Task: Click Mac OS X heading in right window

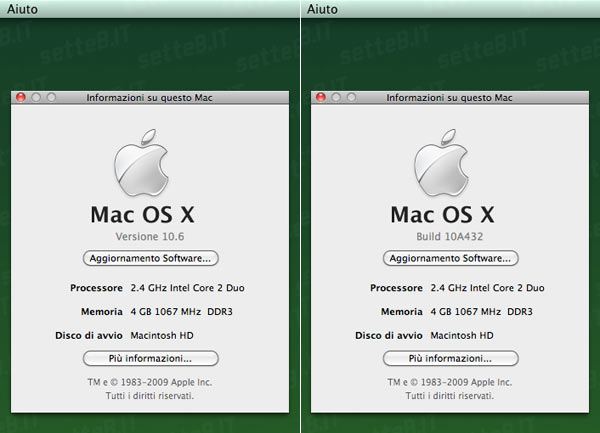Action: (x=443, y=215)
